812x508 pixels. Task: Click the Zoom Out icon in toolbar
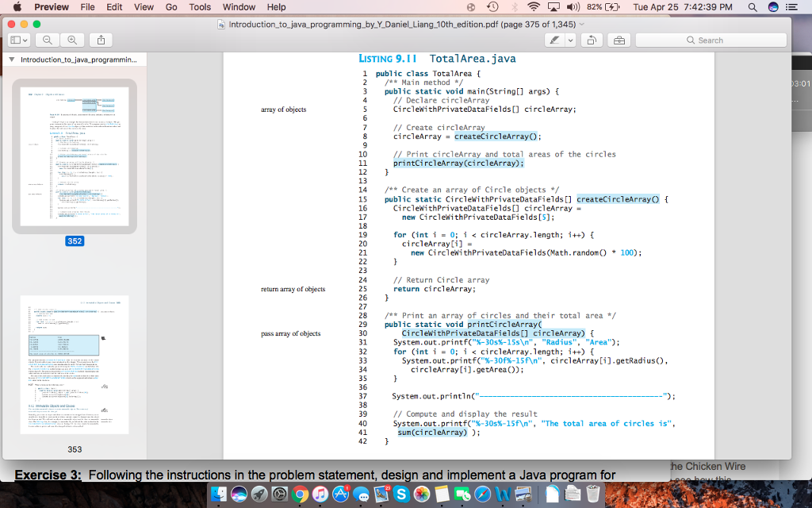click(46, 40)
